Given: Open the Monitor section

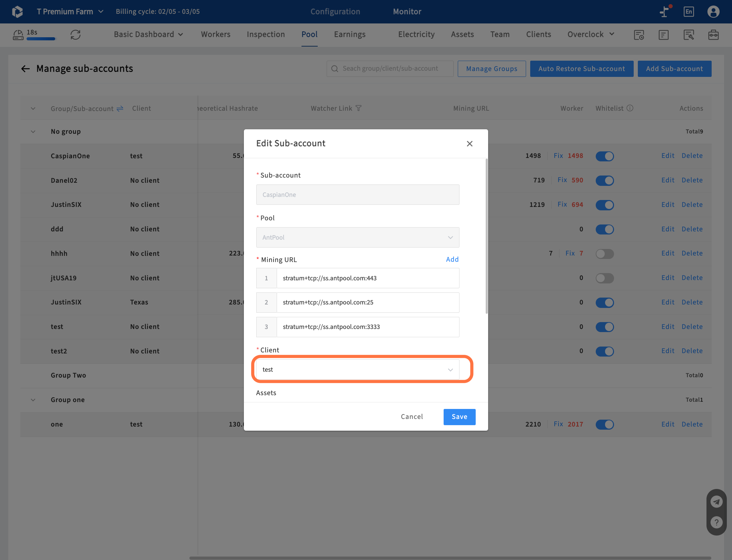Looking at the screenshot, I should click(x=407, y=11).
